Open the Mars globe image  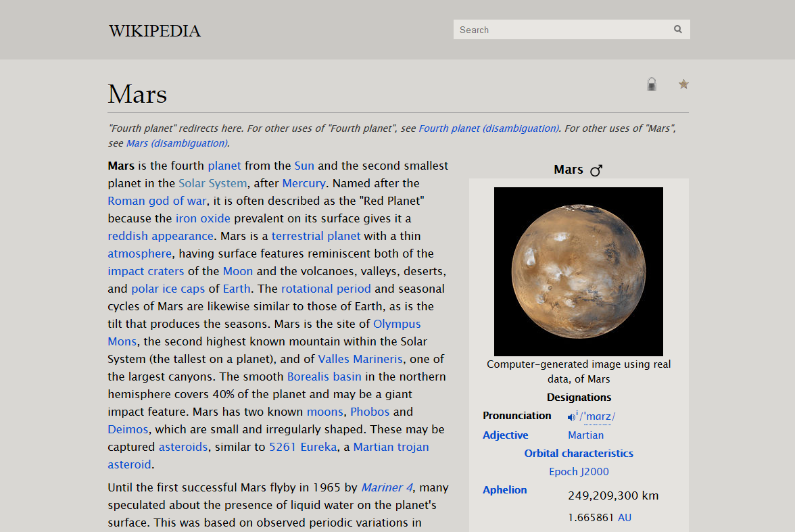(579, 271)
